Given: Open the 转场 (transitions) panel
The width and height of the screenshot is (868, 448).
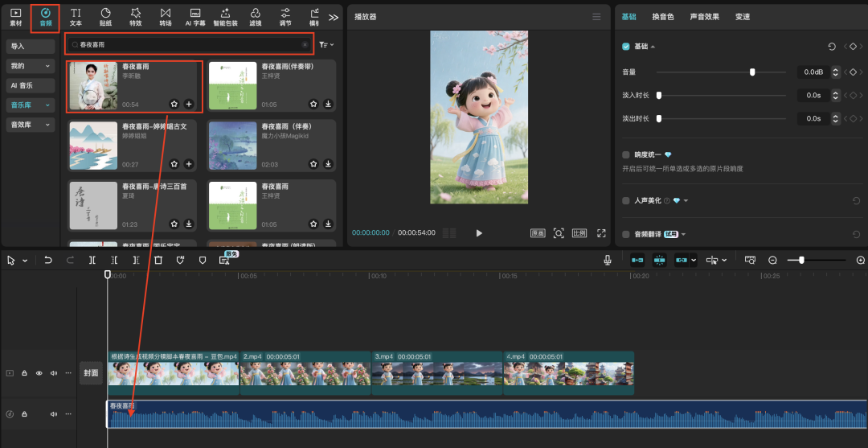Looking at the screenshot, I should [166, 16].
